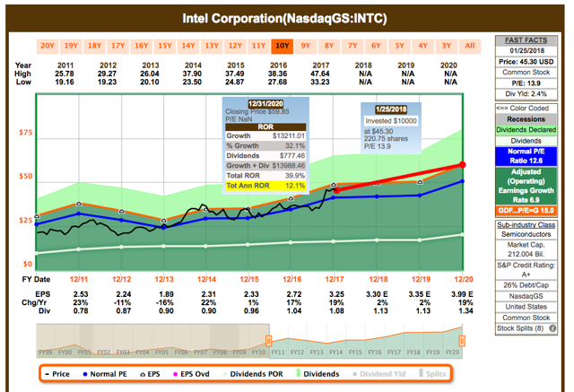This screenshot has height=392, width=574.
Task: Click the red 12/20 endpoint marker
Action: (x=463, y=165)
